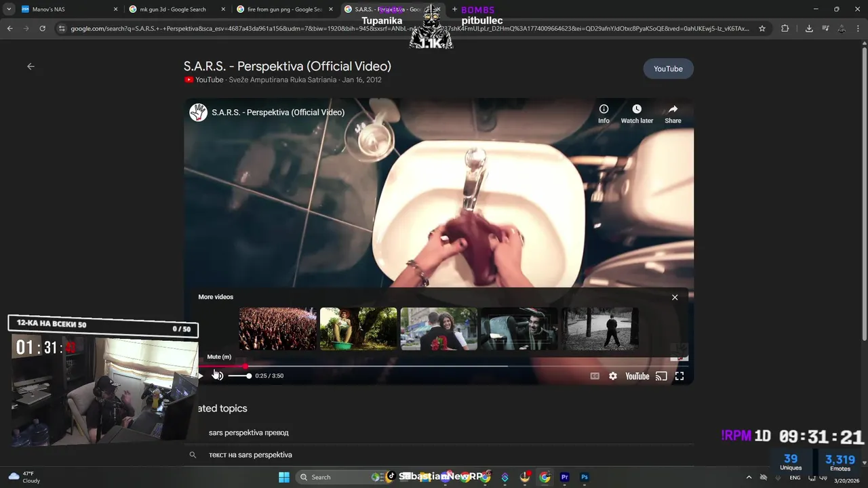Image resolution: width=868 pixels, height=488 pixels.
Task: Click the browser address bar URL
Action: click(x=410, y=28)
